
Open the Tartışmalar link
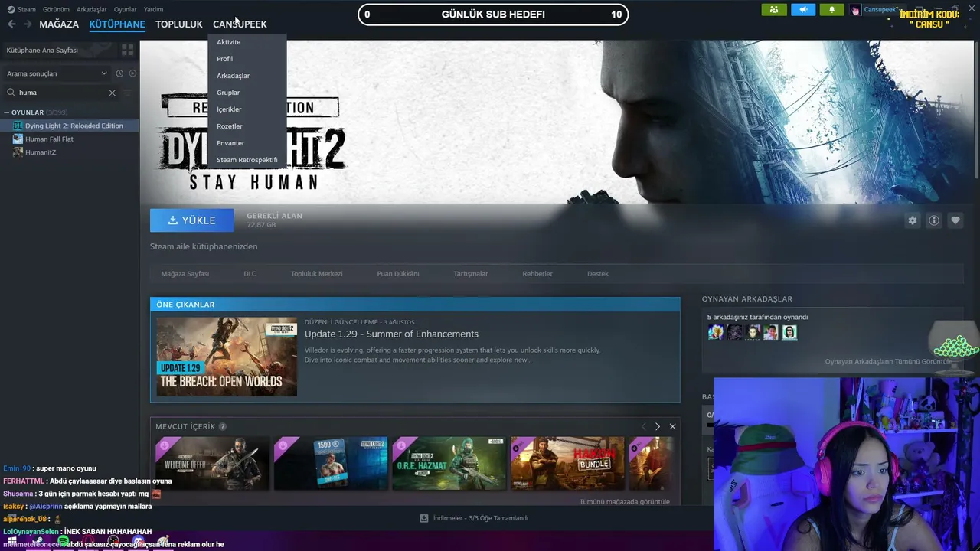[x=471, y=274]
